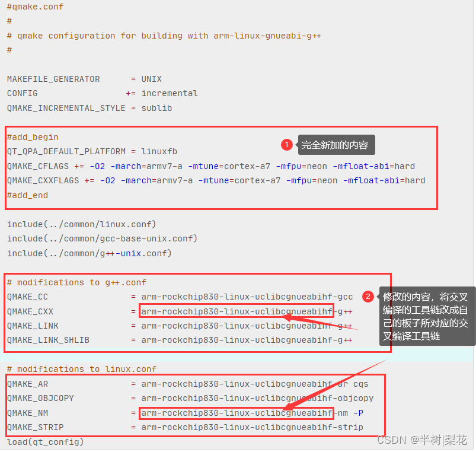This screenshot has height=452, width=476.
Task: Click the '#qmake.conf' comment line
Action: pos(35,7)
